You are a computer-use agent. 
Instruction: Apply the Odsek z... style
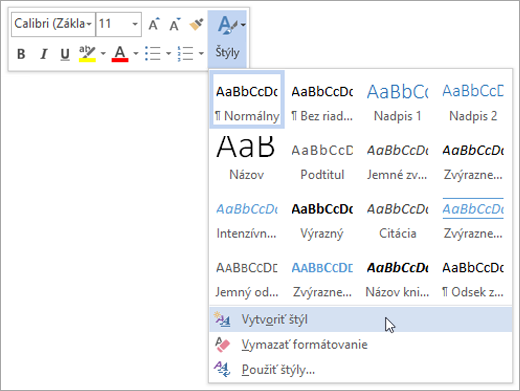(x=473, y=275)
